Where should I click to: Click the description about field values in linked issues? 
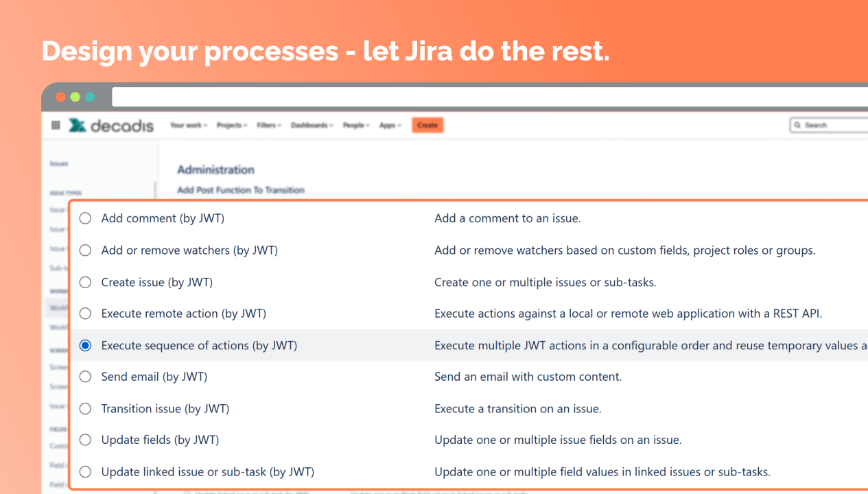click(x=602, y=471)
